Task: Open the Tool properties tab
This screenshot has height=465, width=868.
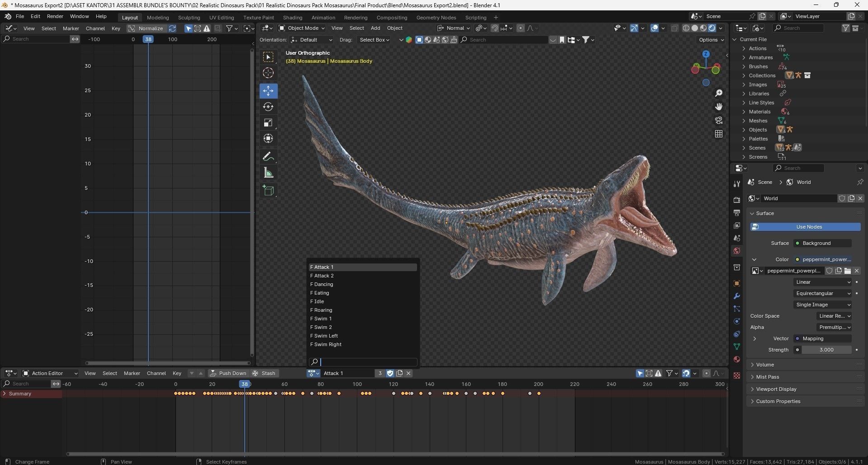Action: click(737, 184)
